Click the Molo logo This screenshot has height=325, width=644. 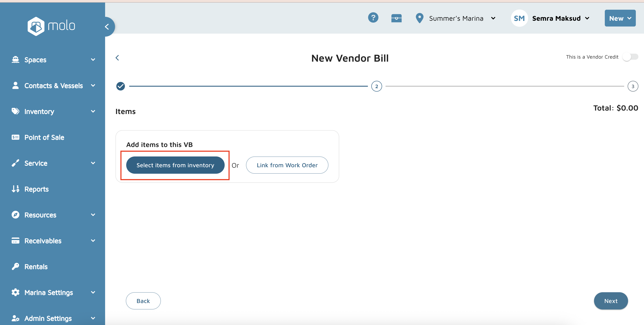pyautogui.click(x=51, y=26)
